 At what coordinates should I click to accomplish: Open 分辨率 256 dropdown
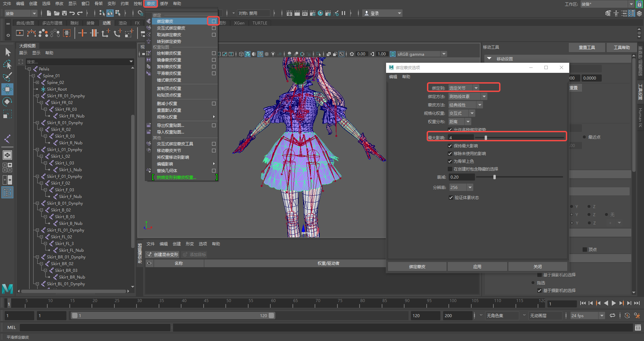click(x=461, y=187)
